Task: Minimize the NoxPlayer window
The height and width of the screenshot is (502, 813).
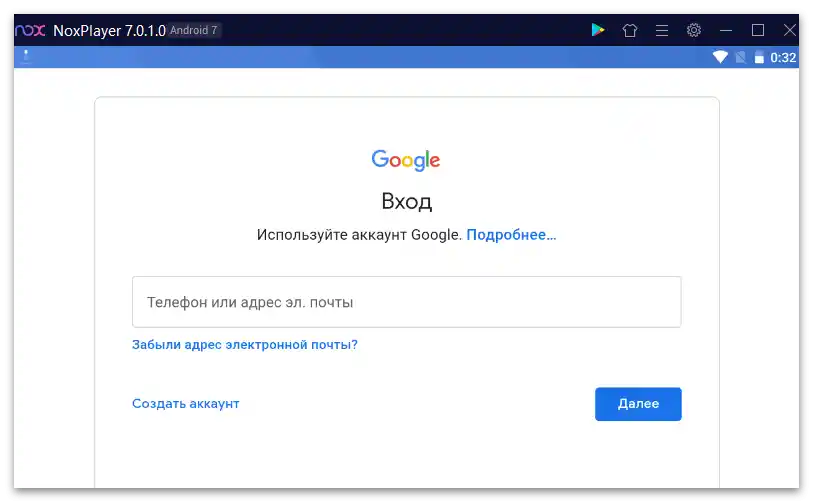Action: (726, 31)
